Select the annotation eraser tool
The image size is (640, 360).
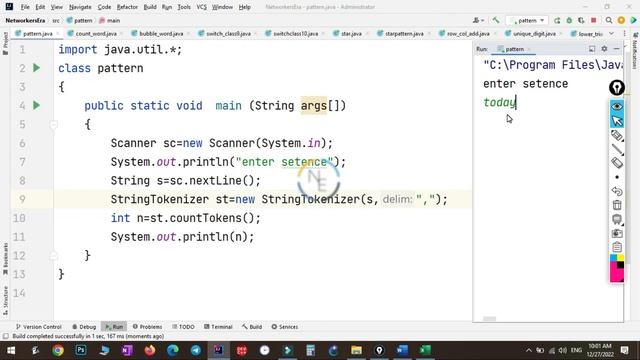pyautogui.click(x=617, y=163)
